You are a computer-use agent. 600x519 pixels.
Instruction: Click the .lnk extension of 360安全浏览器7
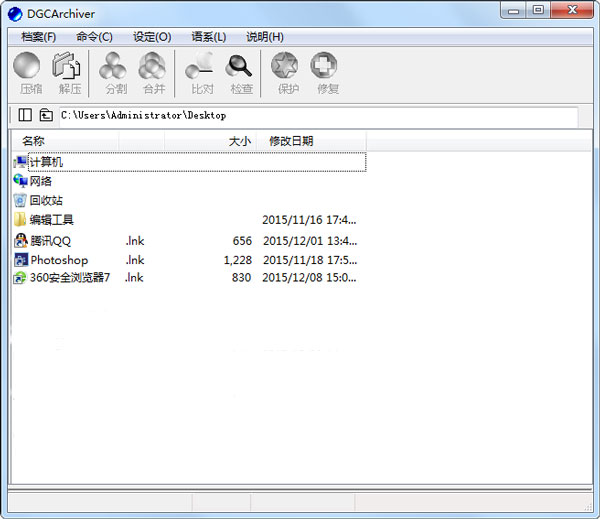point(134,277)
